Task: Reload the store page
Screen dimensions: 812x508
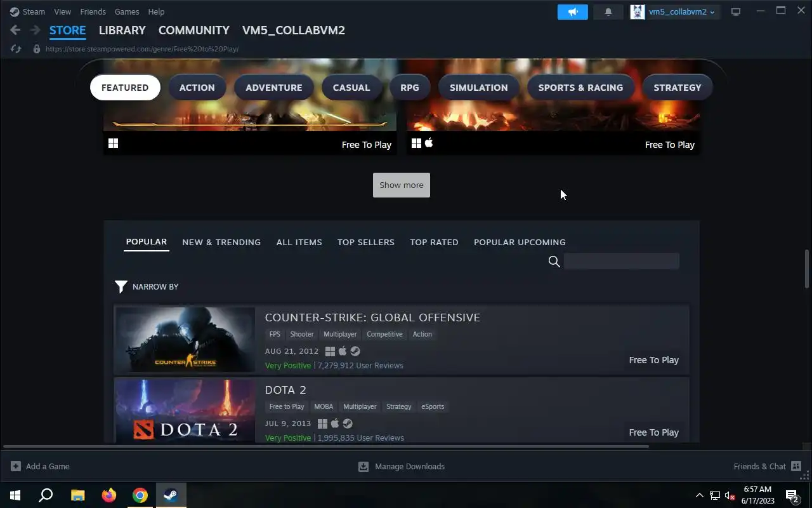Action: (x=16, y=49)
